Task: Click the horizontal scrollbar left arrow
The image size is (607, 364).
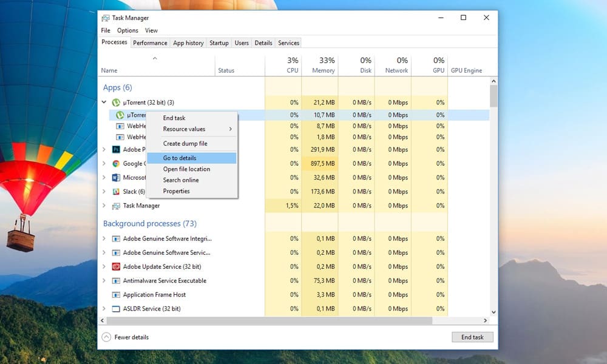Action: tap(102, 320)
